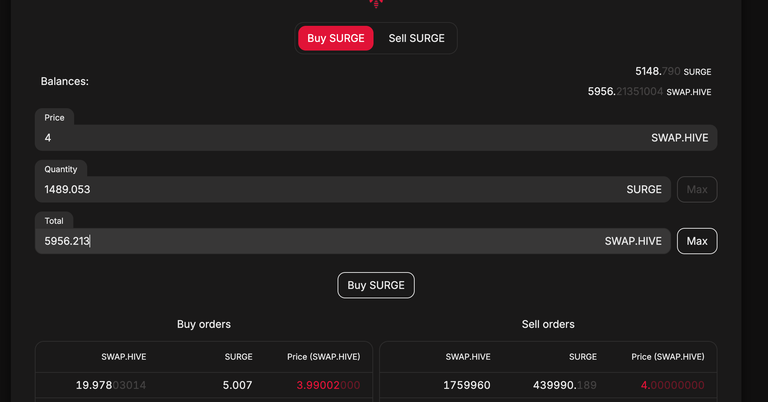Click the 5956.21351004 SWAP.HIVE balance
Image resolution: width=768 pixels, height=402 pixels.
(649, 92)
